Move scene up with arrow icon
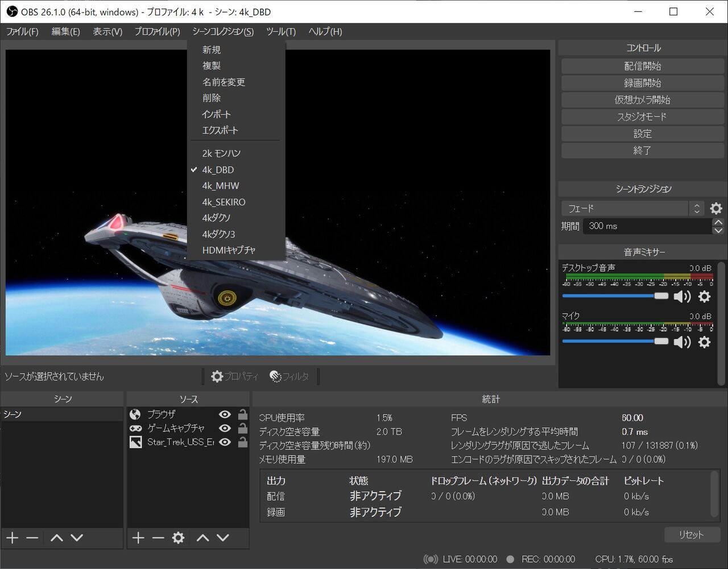Screen dimensions: 728x569 click(56, 538)
